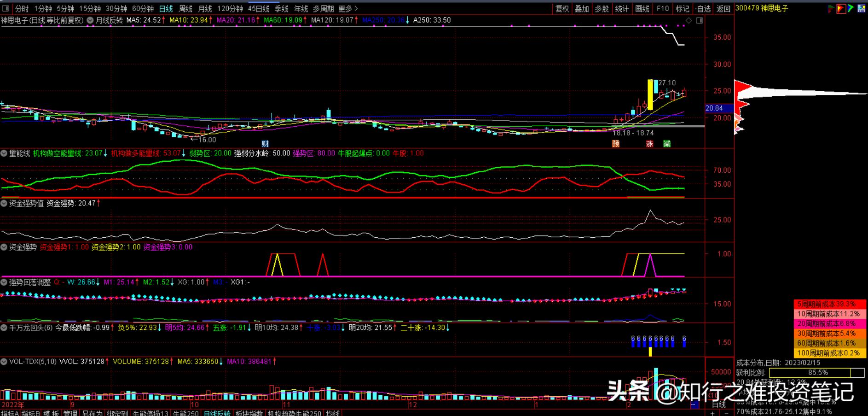Click the 涨 icon on the price chart
Image resolution: width=868 pixels, height=416 pixels.
[x=650, y=144]
